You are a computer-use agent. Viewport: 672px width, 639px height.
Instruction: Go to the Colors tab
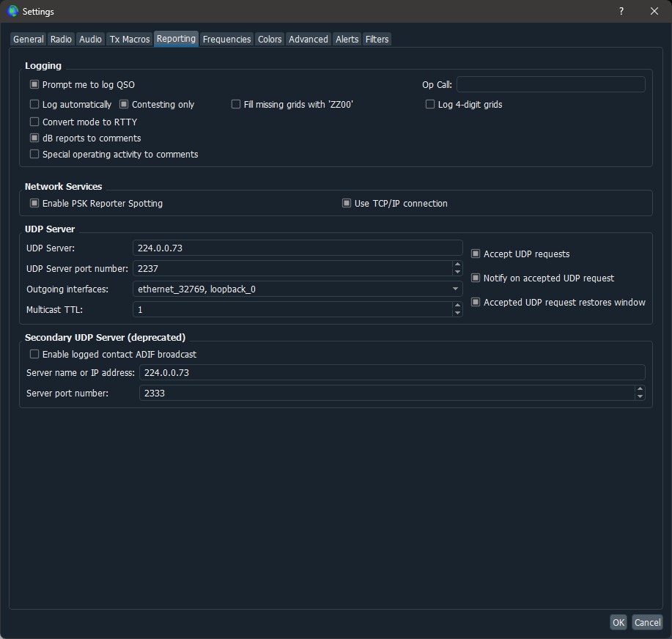click(x=270, y=40)
